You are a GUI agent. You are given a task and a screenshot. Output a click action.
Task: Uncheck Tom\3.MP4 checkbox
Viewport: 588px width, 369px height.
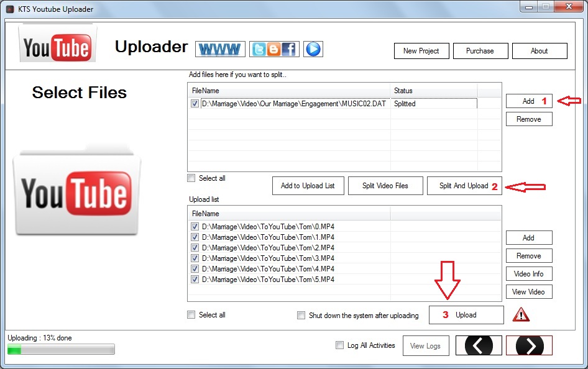(x=195, y=258)
